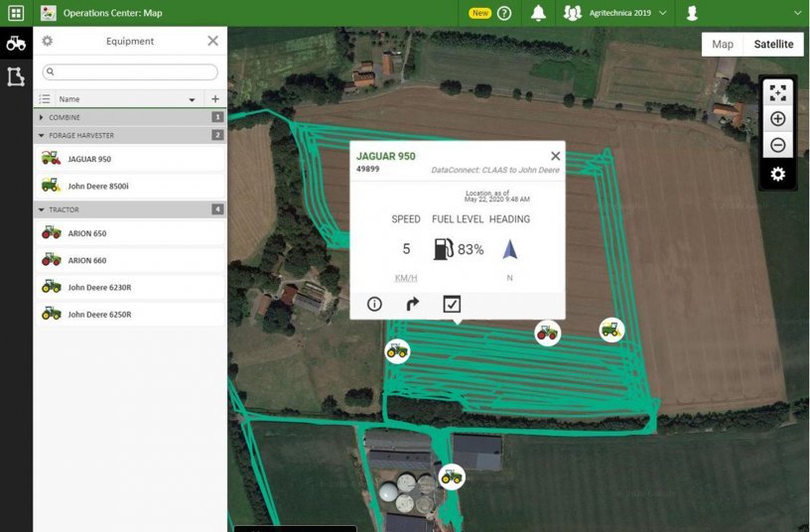Switch to Satellite view tab
This screenshot has width=810, height=532.
(x=773, y=45)
